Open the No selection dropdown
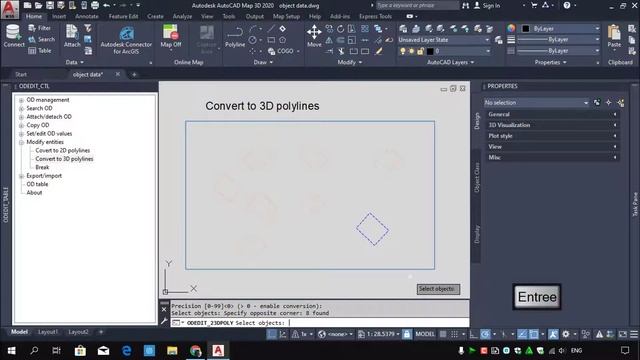The image size is (640, 360). pos(536,102)
